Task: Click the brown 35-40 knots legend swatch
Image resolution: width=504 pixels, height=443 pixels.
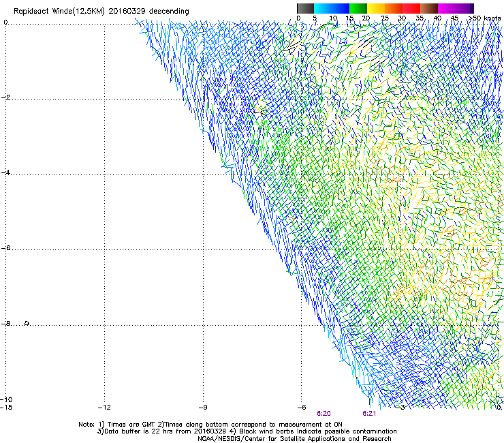Action: [429, 8]
